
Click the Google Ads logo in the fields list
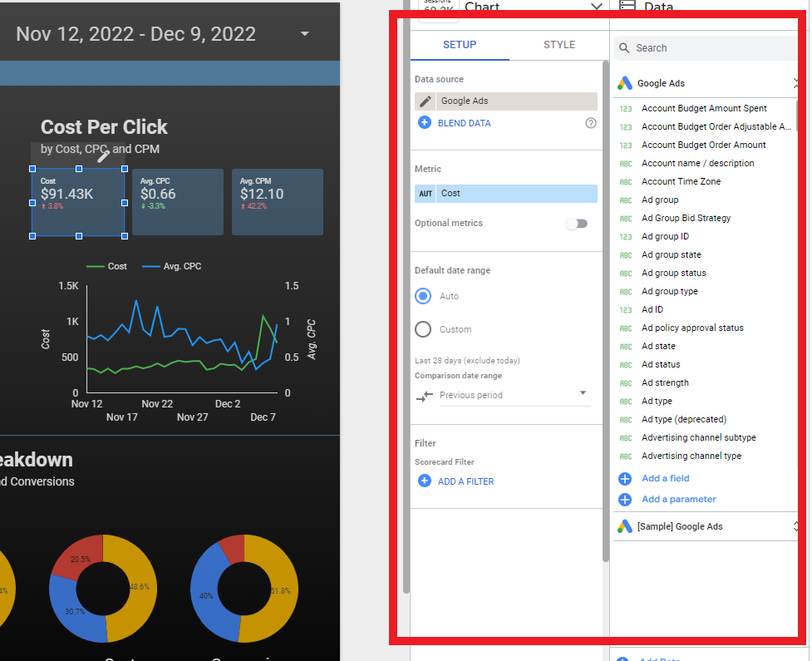coord(624,83)
